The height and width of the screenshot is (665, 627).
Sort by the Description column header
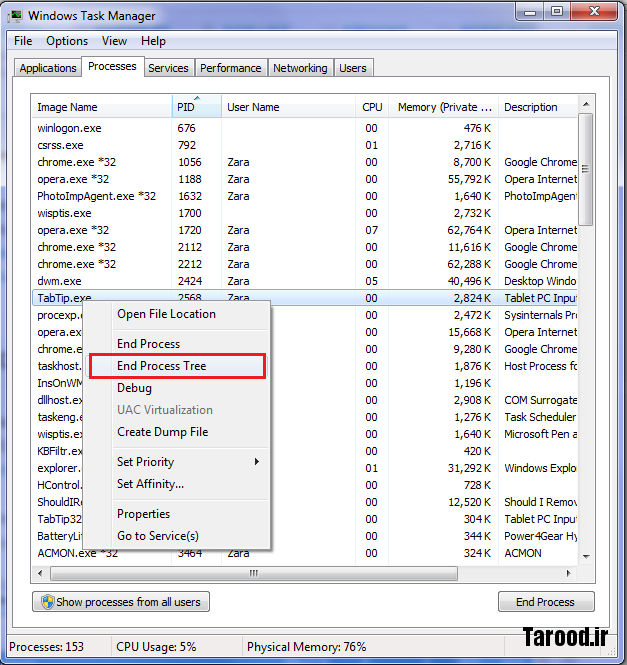538,107
